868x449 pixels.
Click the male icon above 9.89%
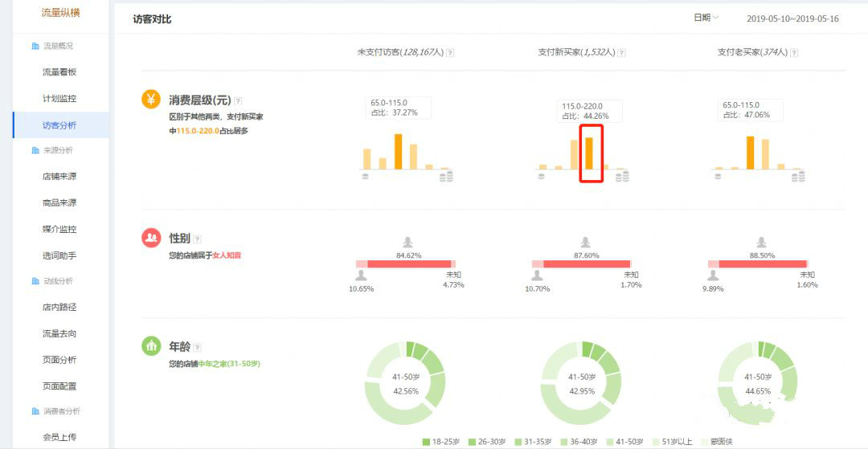tap(713, 276)
